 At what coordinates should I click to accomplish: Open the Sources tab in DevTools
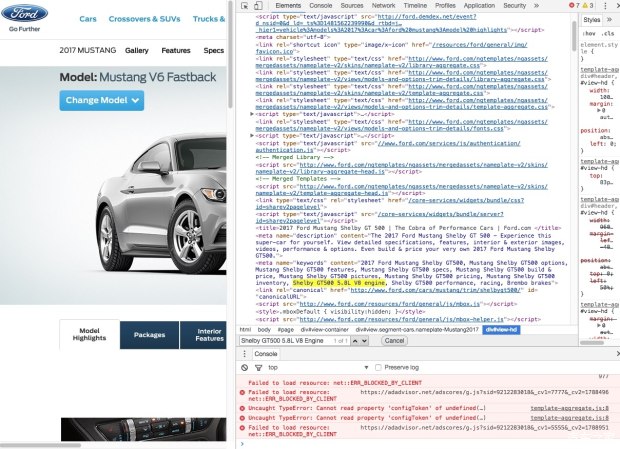click(352, 5)
